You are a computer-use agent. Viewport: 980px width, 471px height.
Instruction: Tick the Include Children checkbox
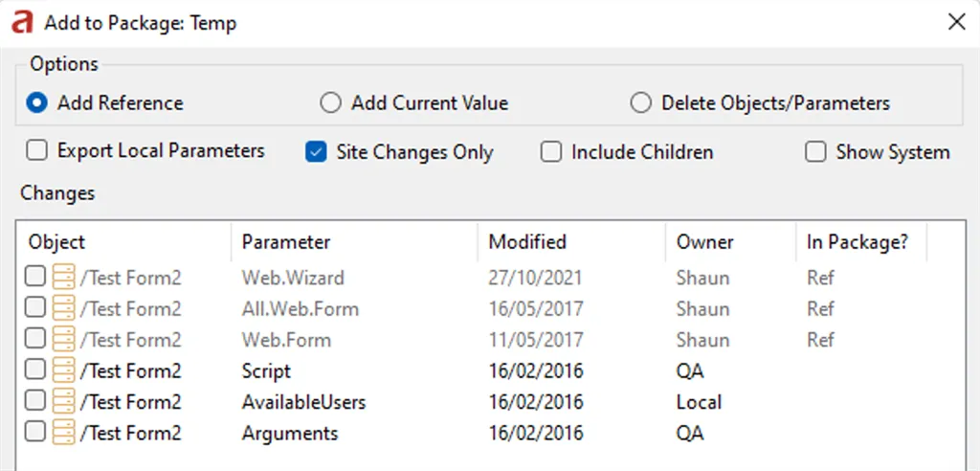(550, 152)
